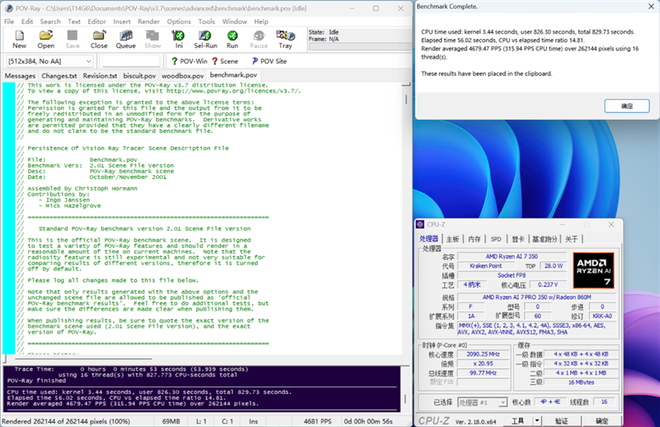Open the Render menu
This screenshot has width=660, height=427.
click(150, 21)
